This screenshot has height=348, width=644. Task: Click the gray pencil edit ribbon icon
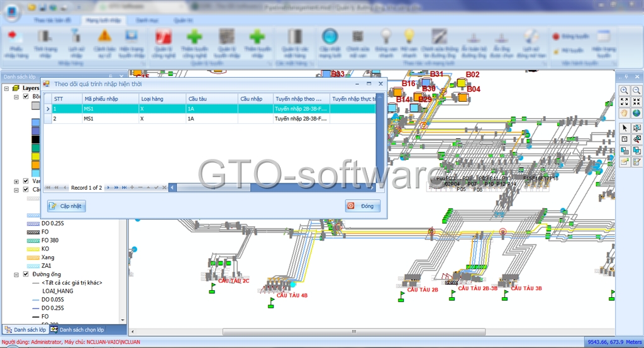(439, 36)
